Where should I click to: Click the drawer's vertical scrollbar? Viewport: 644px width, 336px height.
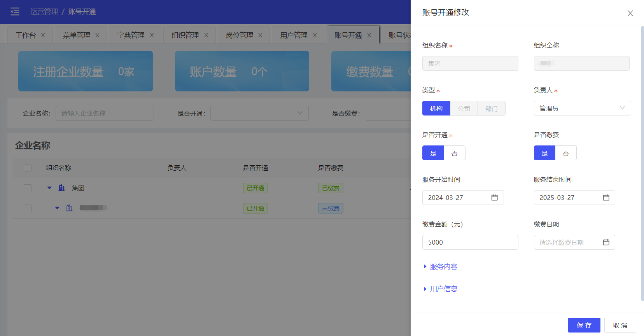(642, 163)
